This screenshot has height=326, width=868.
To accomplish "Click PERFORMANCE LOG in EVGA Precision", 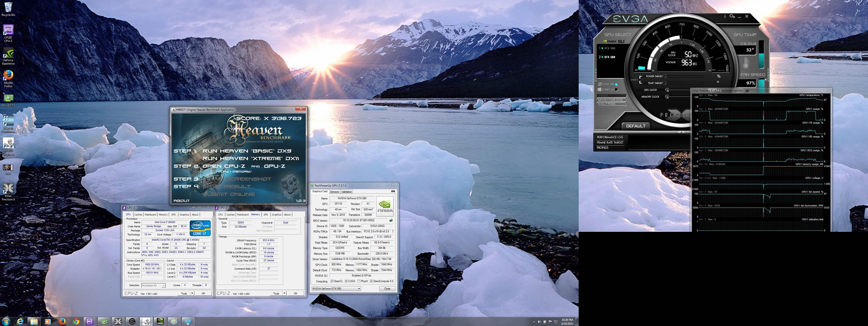I will pos(610,137).
